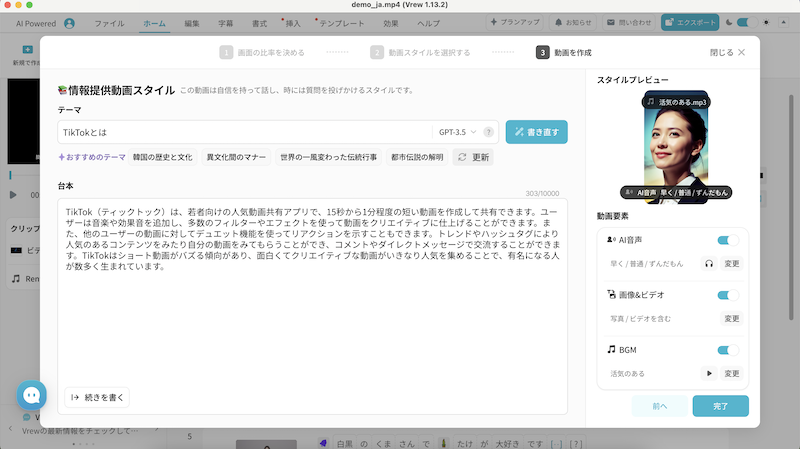The width and height of the screenshot is (800, 449).
Task: Toggle dark/light mode switch in top bar
Action: point(746,22)
